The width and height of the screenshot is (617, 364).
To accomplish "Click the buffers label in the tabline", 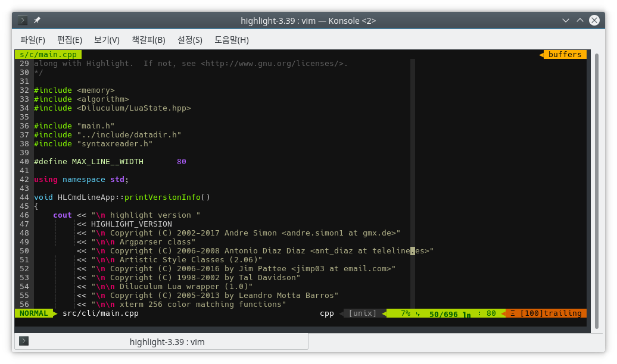I will [x=565, y=54].
